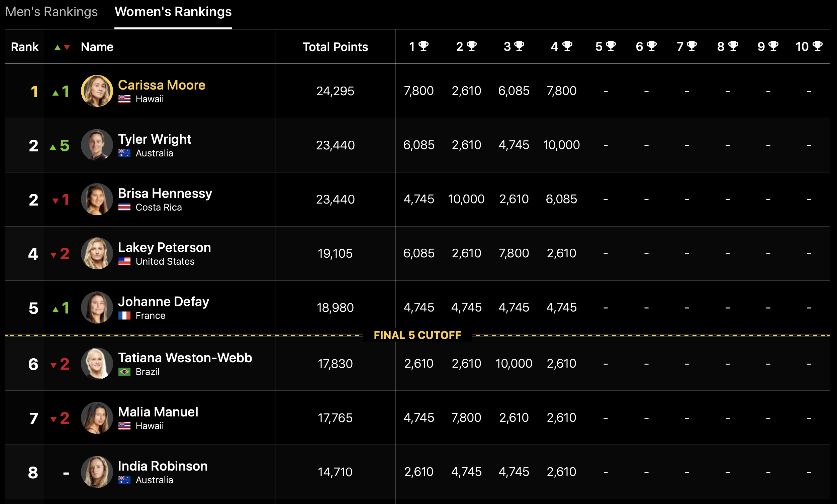
Task: Switch to the Men's Rankings tab
Action: (52, 12)
